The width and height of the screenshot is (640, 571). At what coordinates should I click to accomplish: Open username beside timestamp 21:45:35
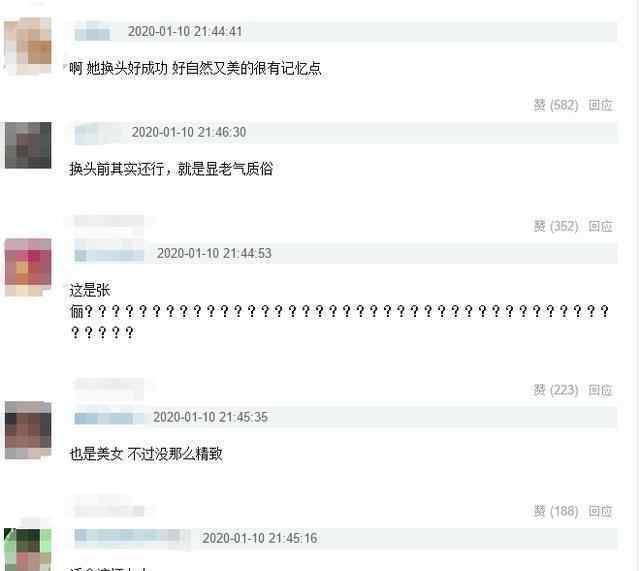click(x=109, y=418)
